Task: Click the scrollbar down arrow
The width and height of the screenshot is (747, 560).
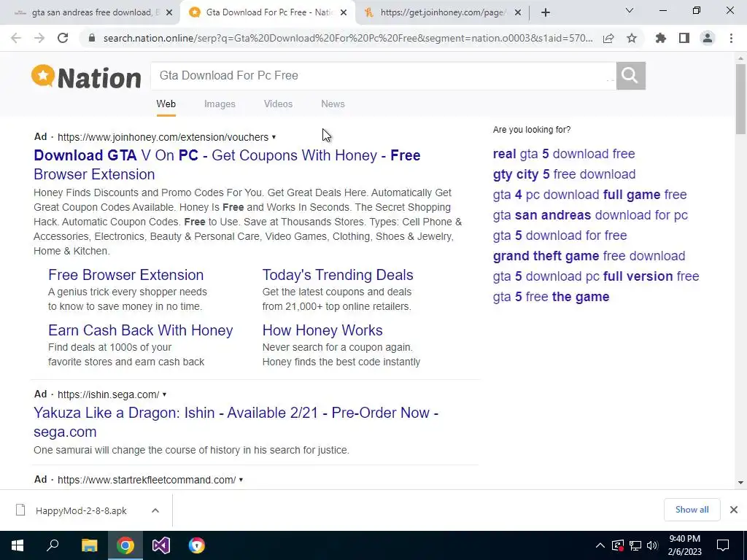Action: (740, 483)
